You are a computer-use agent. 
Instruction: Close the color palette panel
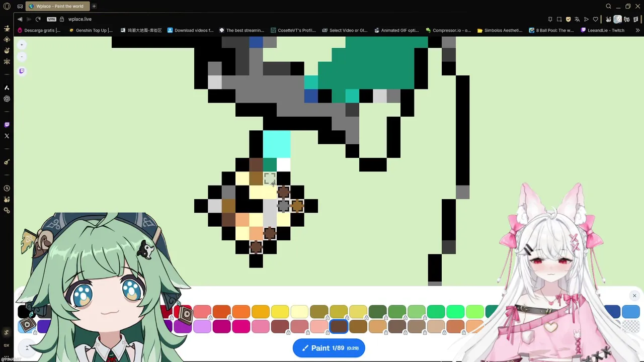(634, 296)
